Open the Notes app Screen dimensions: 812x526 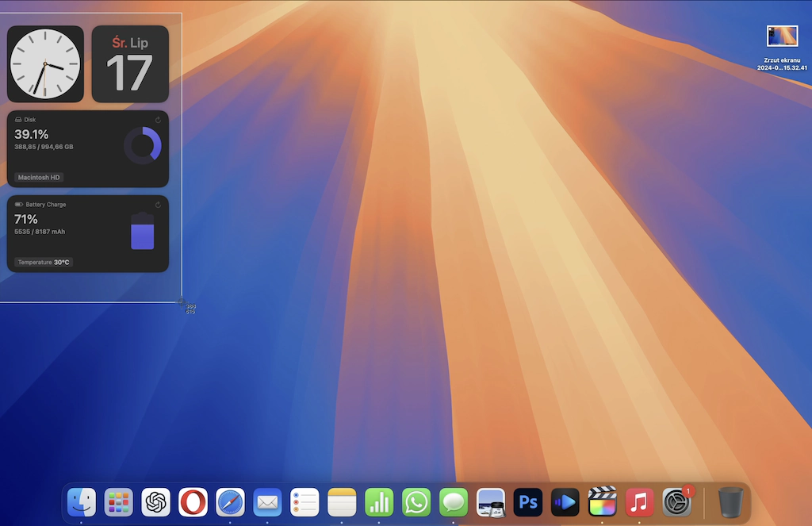[342, 502]
